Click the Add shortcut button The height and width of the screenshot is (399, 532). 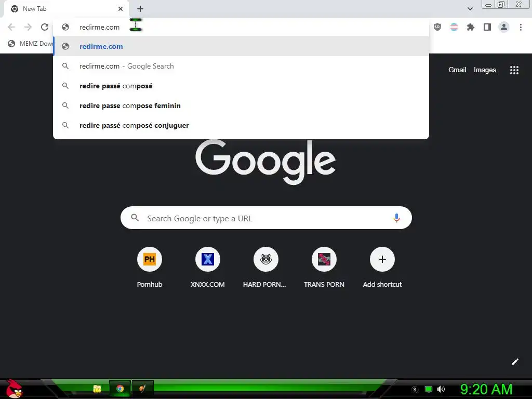click(x=382, y=268)
